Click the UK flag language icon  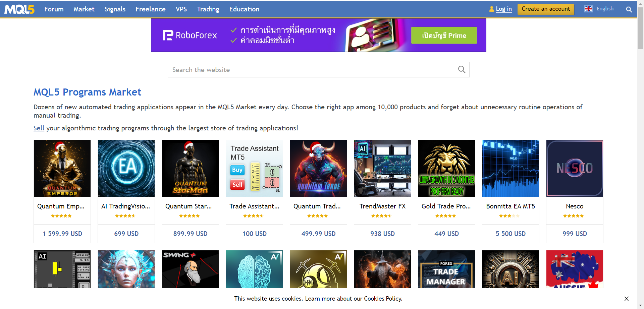click(588, 9)
